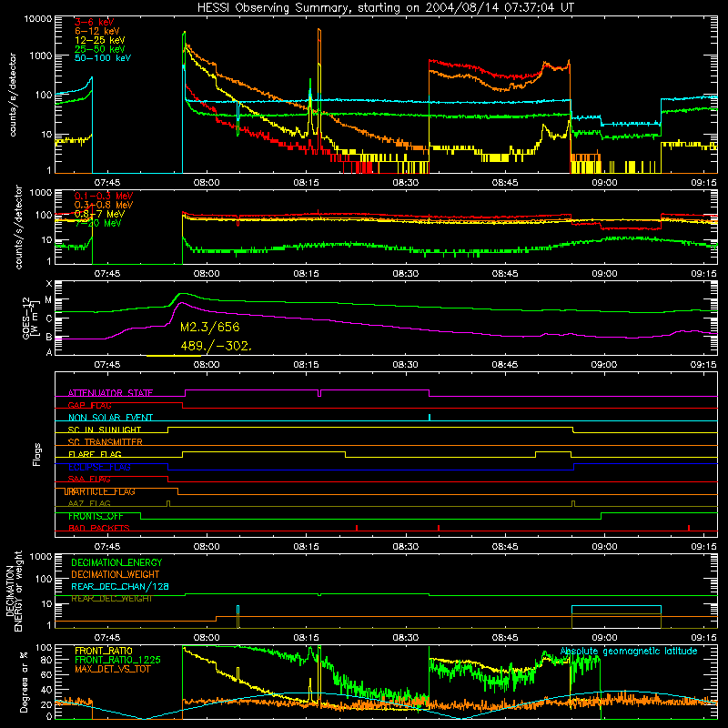
Task: Select the GAP_FLAG label
Action: click(x=89, y=405)
